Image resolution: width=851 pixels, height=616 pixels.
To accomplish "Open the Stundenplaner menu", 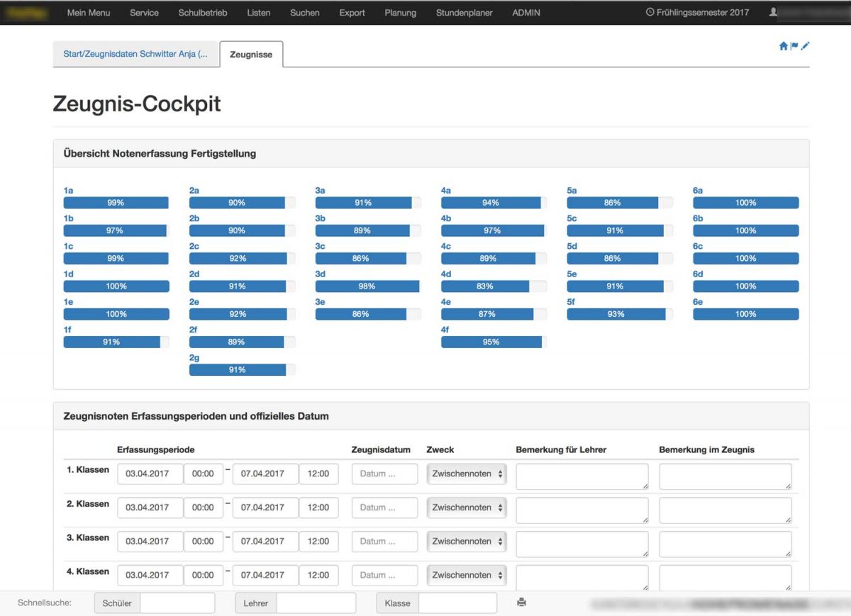I will [x=464, y=13].
